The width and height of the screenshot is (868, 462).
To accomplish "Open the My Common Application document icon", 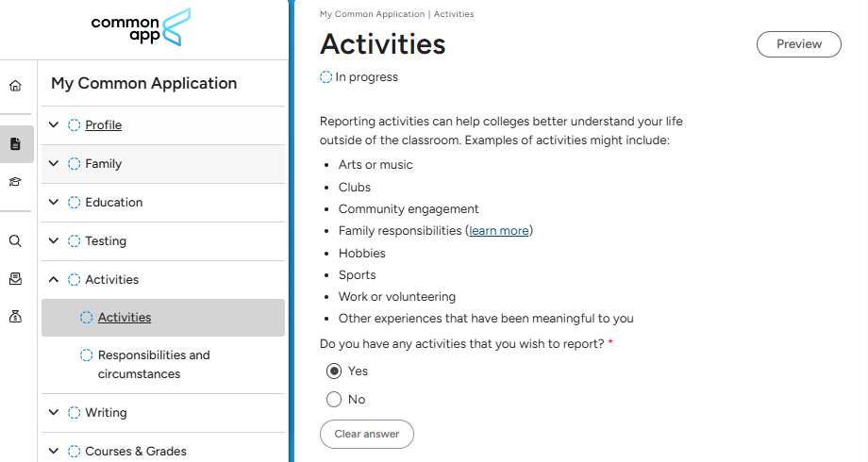I will tap(15, 144).
